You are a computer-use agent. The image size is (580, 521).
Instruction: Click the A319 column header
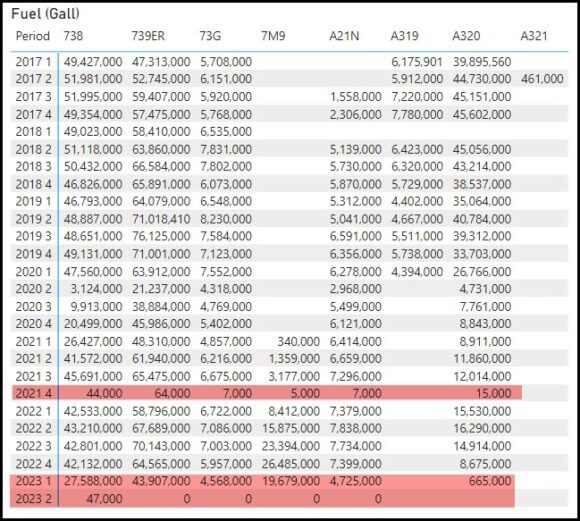coord(405,36)
